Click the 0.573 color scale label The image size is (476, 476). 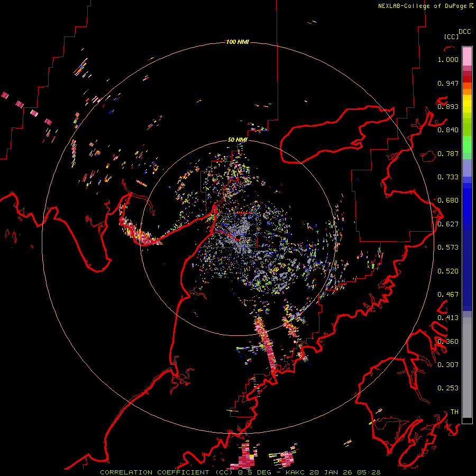pyautogui.click(x=448, y=248)
